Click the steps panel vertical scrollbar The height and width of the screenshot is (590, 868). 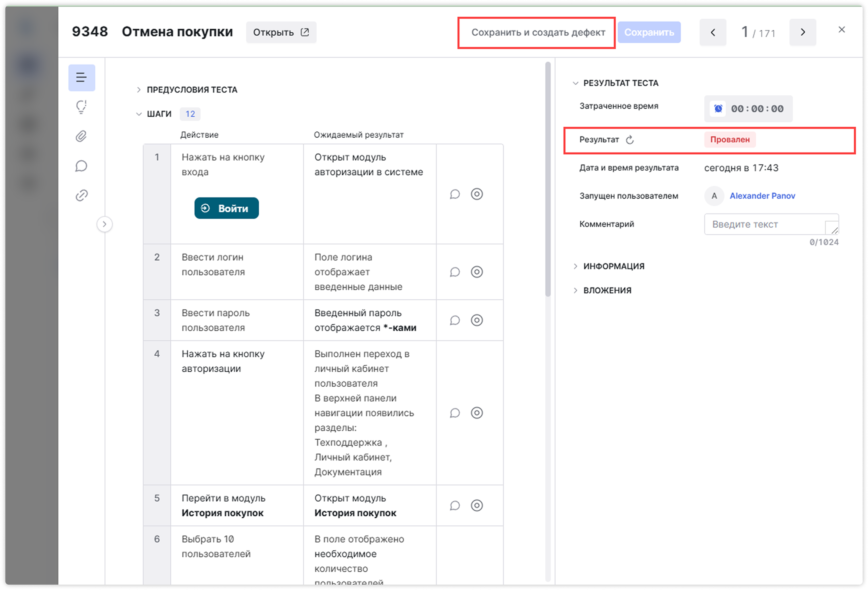click(548, 179)
